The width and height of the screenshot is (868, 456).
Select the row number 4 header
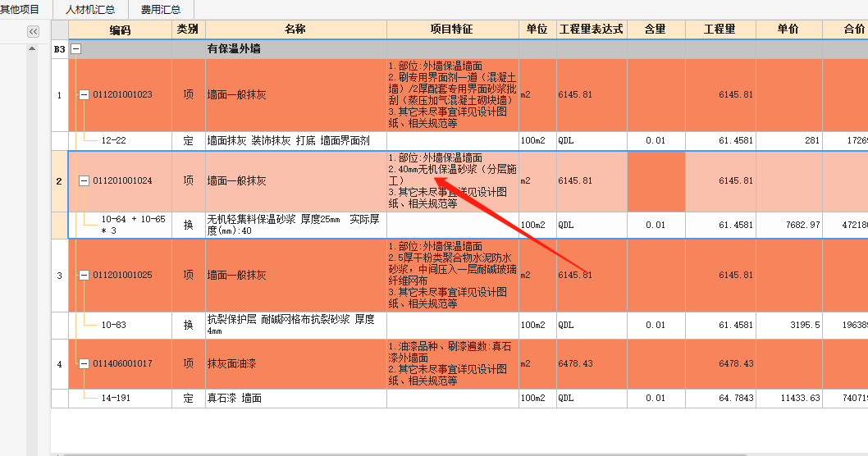click(x=60, y=364)
